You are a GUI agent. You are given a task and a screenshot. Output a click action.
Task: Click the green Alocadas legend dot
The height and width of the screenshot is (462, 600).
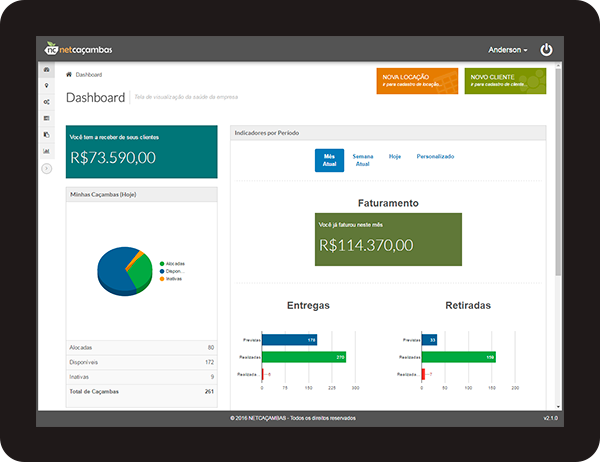162,264
